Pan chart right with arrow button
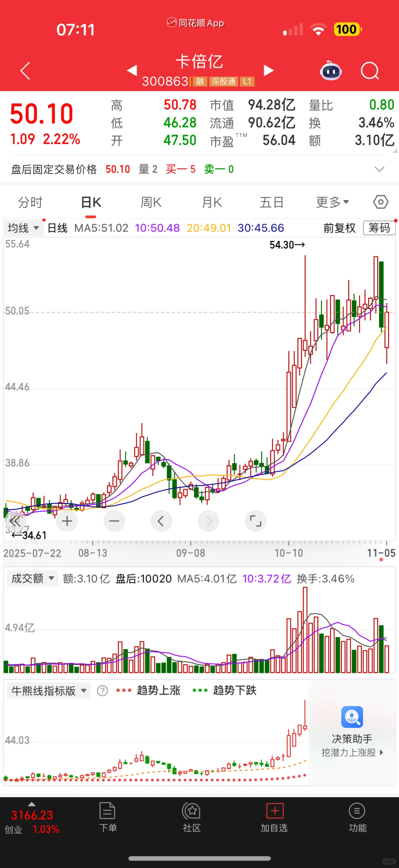Screen dimensions: 399x868 209,521
